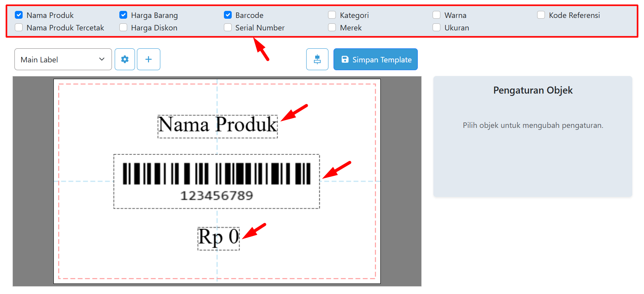Click the Simpan Template button

coord(375,59)
